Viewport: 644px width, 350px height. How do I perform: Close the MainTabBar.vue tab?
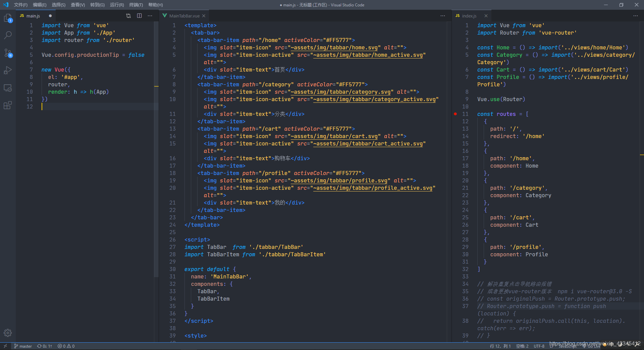(x=204, y=16)
